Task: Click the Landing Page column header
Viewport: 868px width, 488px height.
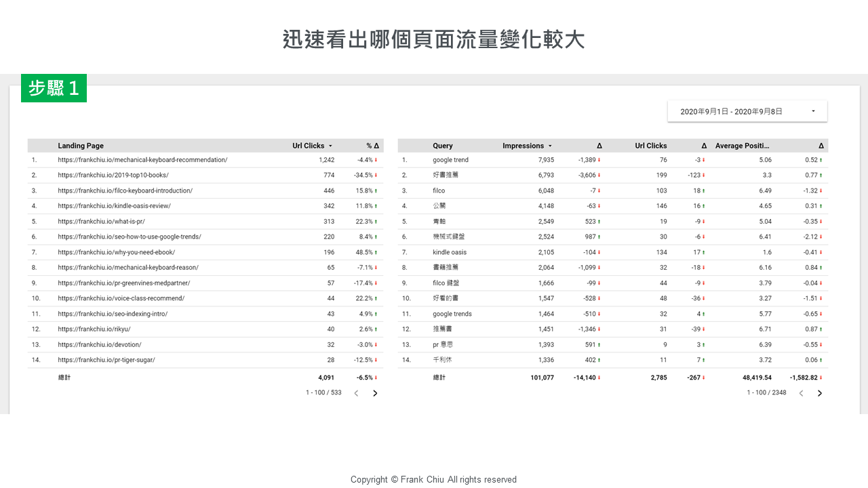Action: (81, 146)
